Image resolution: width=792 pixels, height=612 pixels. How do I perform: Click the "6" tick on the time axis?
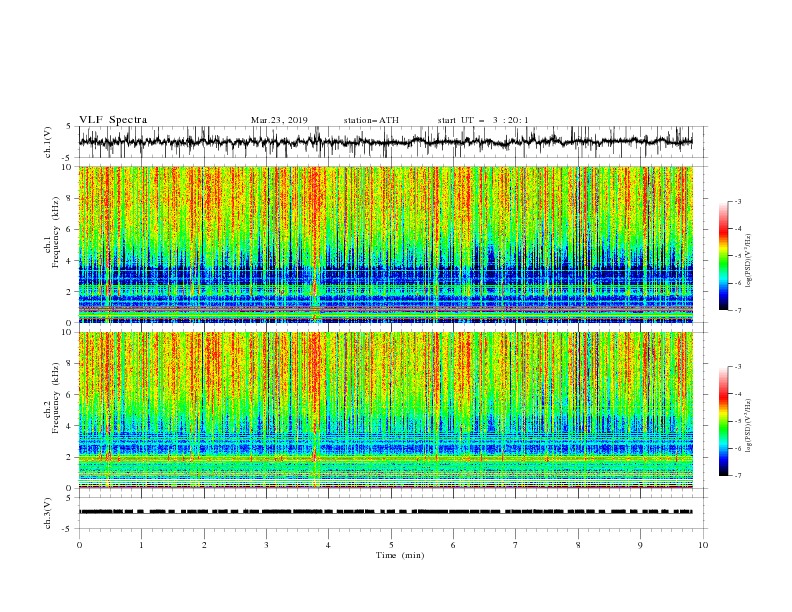[454, 545]
